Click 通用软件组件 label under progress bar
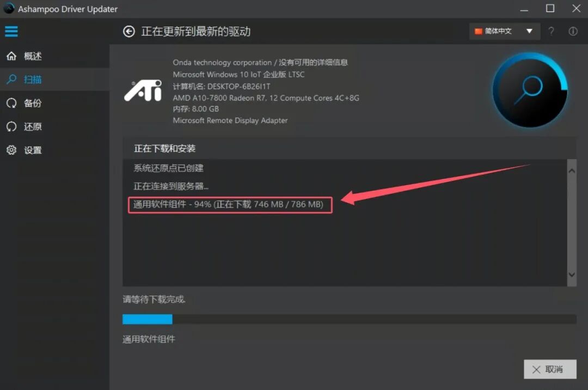 coord(149,339)
